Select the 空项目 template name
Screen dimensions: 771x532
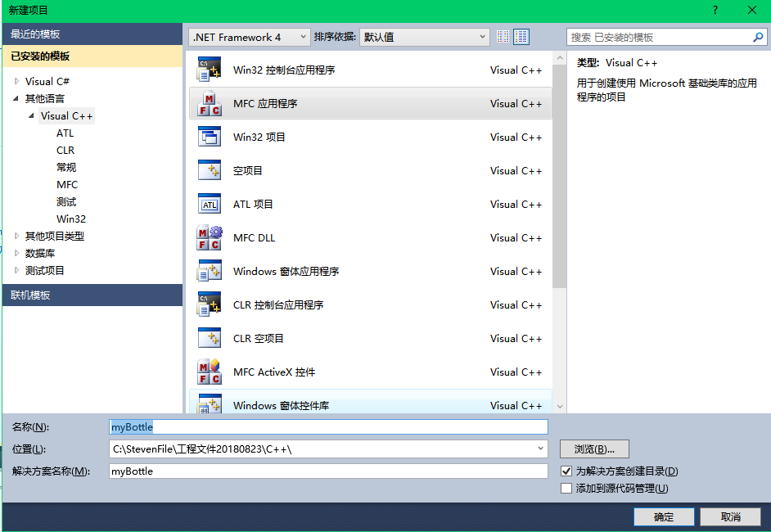click(247, 170)
